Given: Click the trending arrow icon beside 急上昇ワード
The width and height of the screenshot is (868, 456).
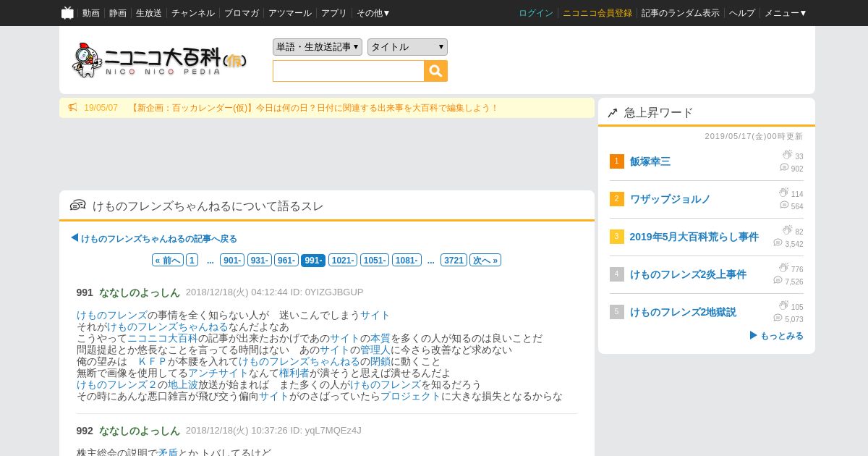Looking at the screenshot, I should 613,113.
